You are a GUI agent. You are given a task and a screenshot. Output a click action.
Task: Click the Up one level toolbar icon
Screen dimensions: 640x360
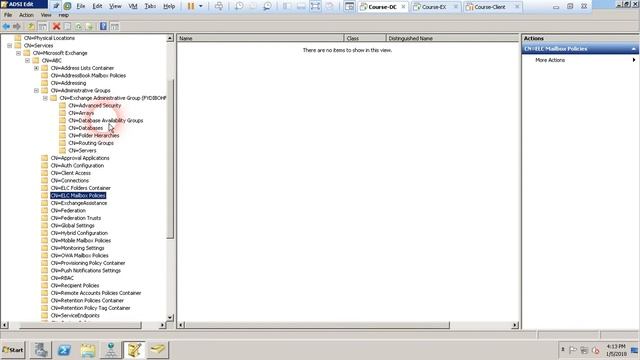pos(31,27)
